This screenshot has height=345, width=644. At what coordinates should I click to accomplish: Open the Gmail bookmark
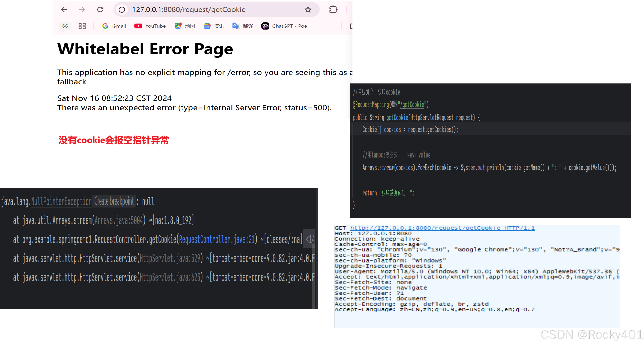pos(114,26)
